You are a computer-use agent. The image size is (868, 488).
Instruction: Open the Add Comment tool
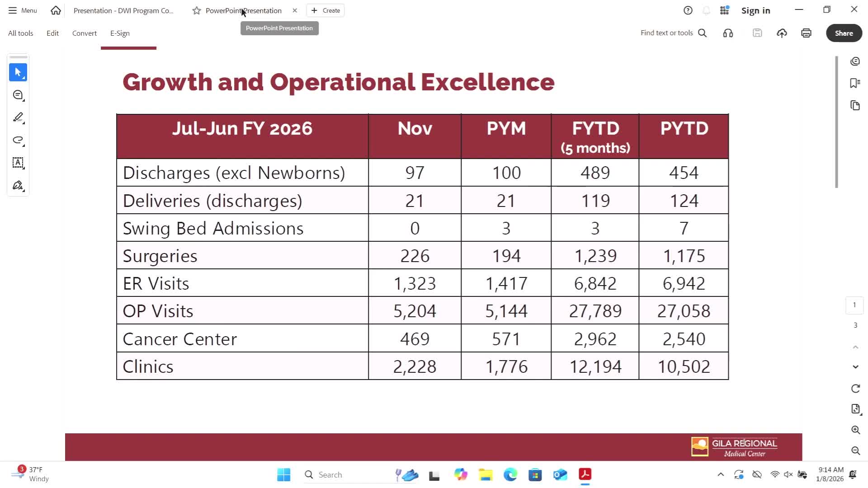[18, 95]
